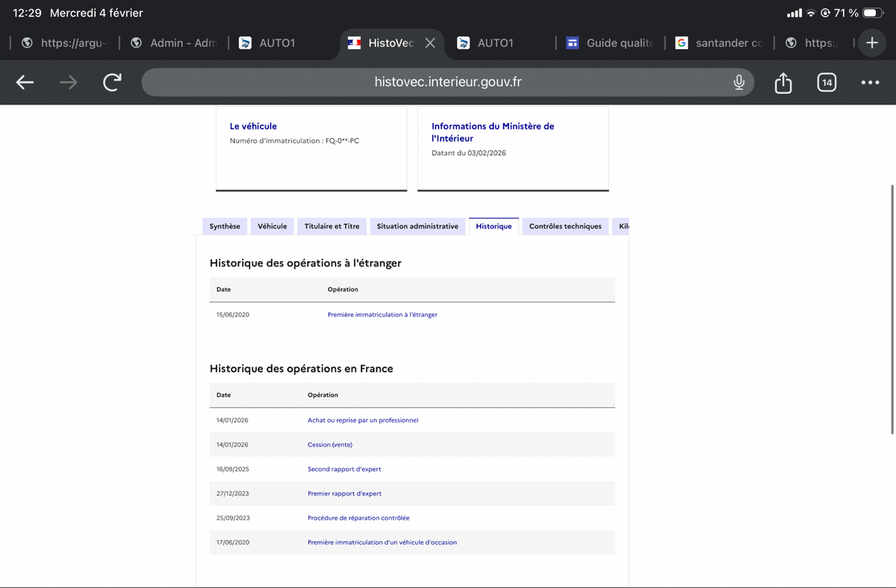Tap the browser back arrow

point(25,83)
